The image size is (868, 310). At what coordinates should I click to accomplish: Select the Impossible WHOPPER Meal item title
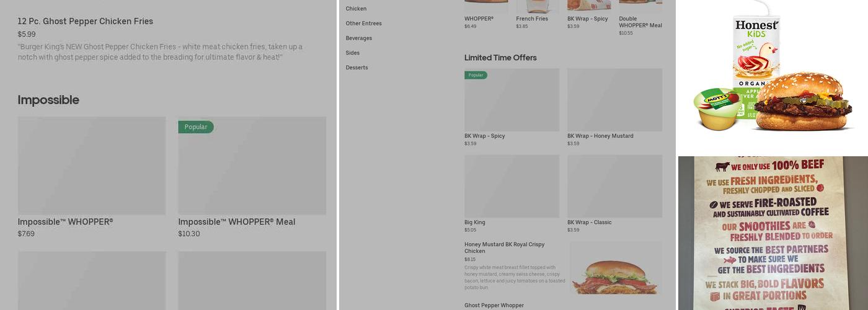[237, 222]
